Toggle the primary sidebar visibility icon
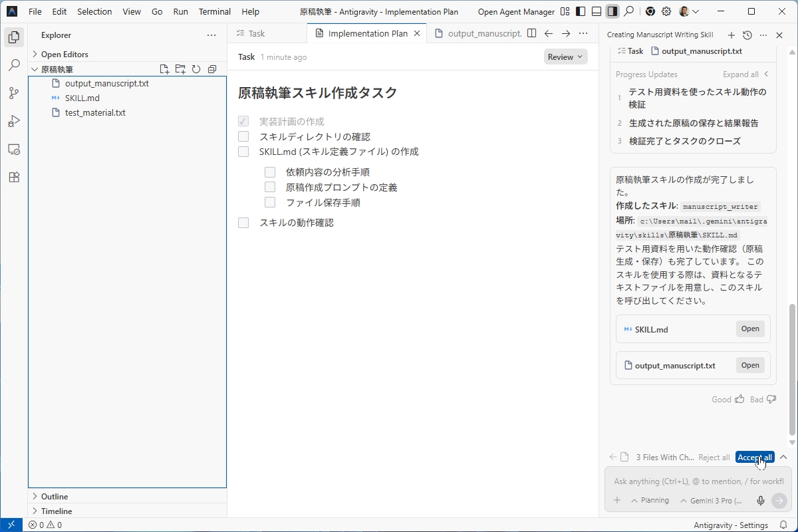This screenshot has width=798, height=532. pyautogui.click(x=579, y=11)
